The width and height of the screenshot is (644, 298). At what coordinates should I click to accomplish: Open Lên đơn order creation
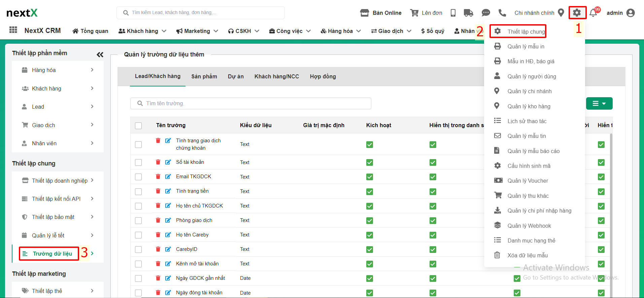426,13
